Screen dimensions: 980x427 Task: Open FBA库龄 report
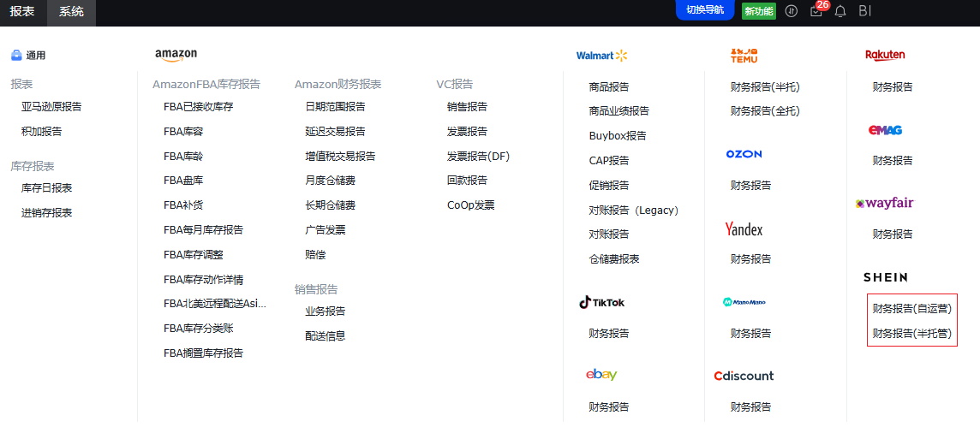pyautogui.click(x=183, y=156)
